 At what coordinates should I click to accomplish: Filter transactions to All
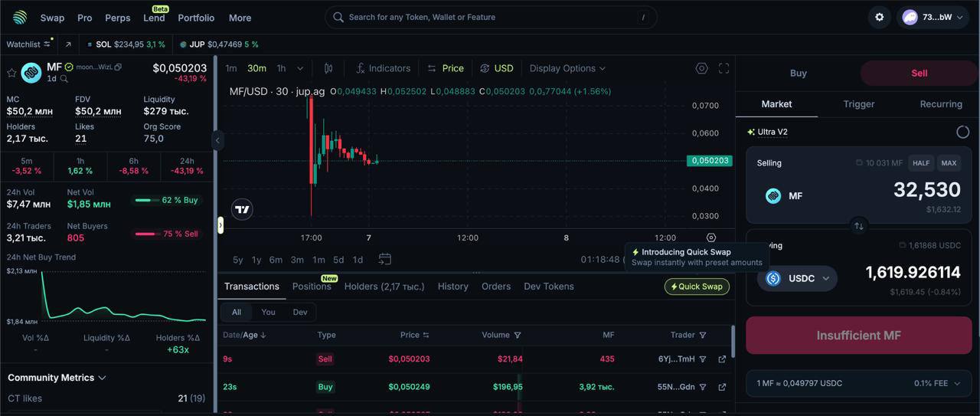point(237,312)
